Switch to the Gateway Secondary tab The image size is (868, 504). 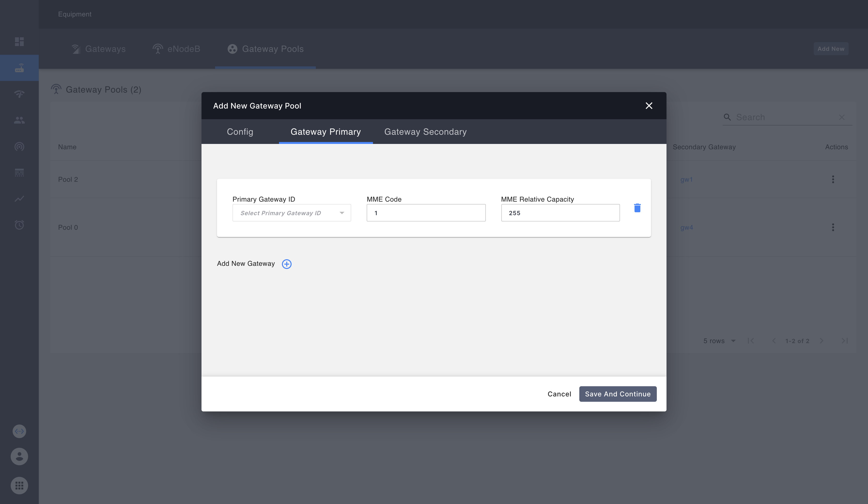pyautogui.click(x=425, y=132)
